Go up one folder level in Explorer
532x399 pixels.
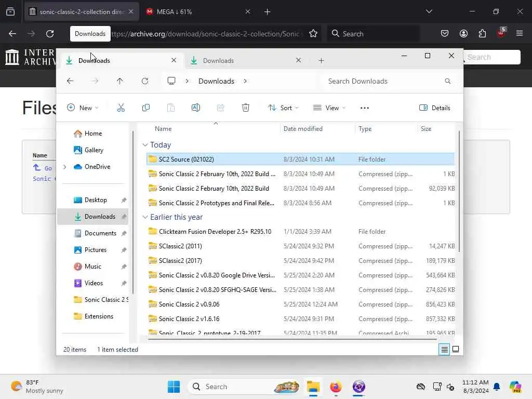[120, 81]
